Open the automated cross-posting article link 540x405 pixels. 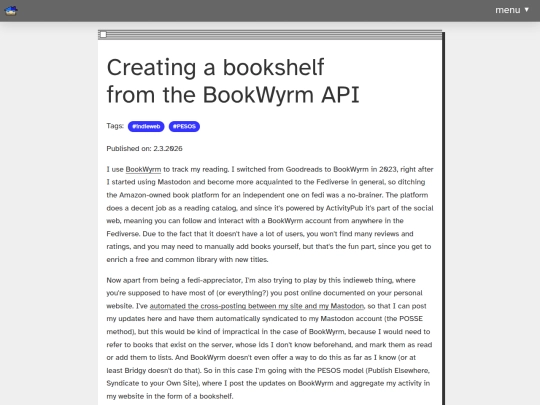click(x=257, y=306)
